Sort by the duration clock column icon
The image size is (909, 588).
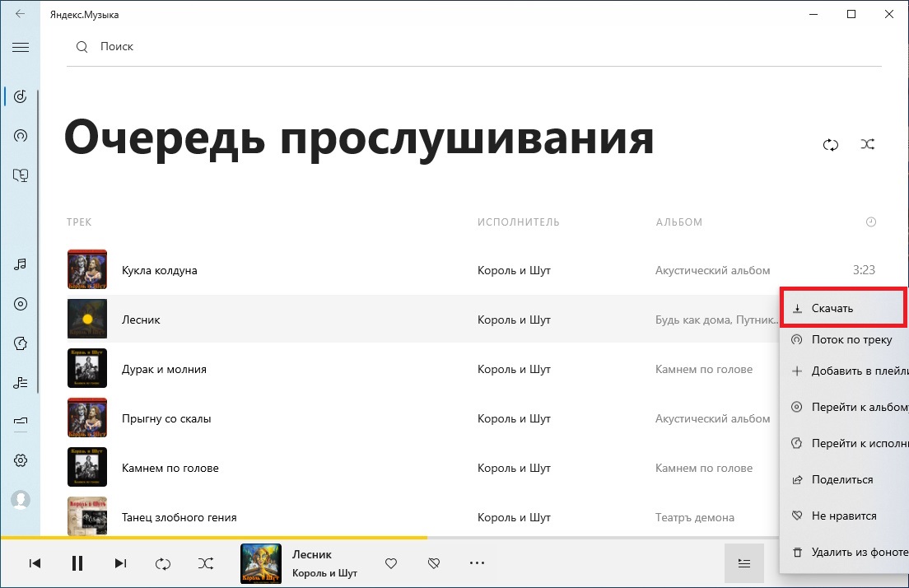tap(871, 222)
